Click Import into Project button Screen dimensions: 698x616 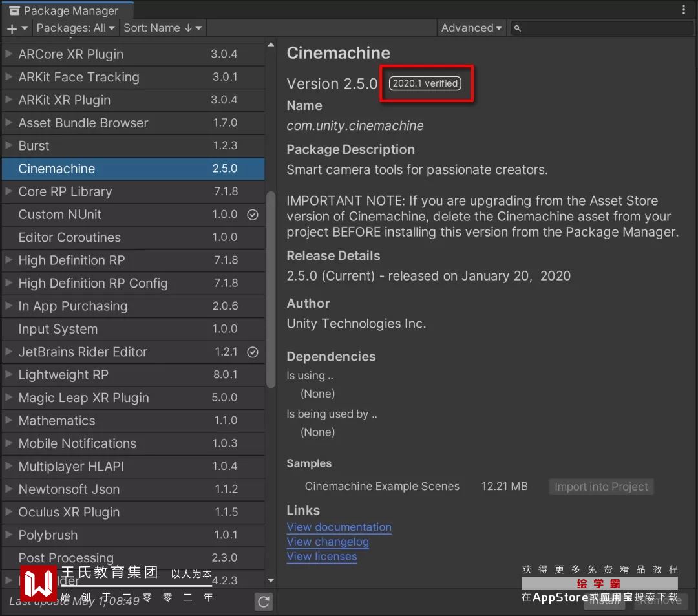click(601, 487)
